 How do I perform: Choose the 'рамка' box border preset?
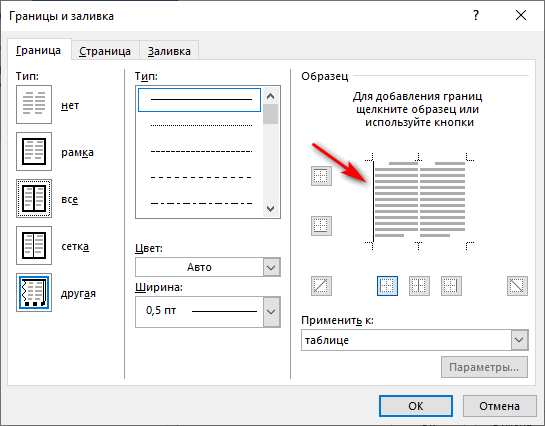click(x=34, y=151)
